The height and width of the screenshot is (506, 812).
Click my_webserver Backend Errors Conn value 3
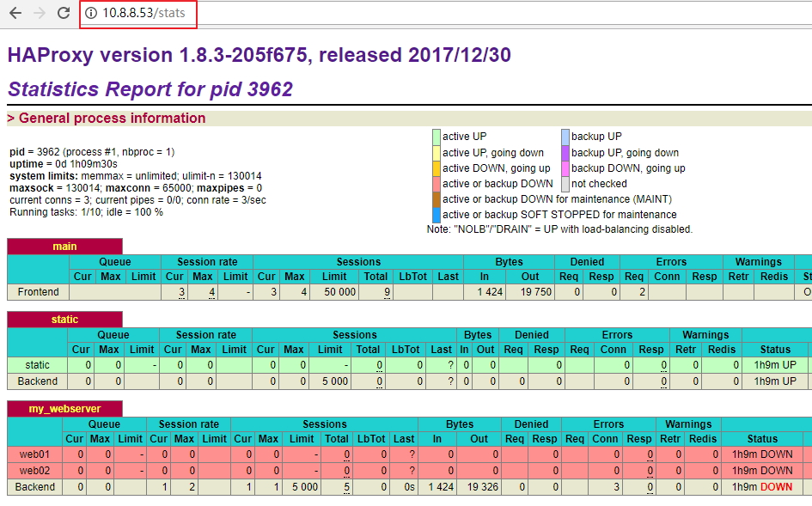point(616,487)
